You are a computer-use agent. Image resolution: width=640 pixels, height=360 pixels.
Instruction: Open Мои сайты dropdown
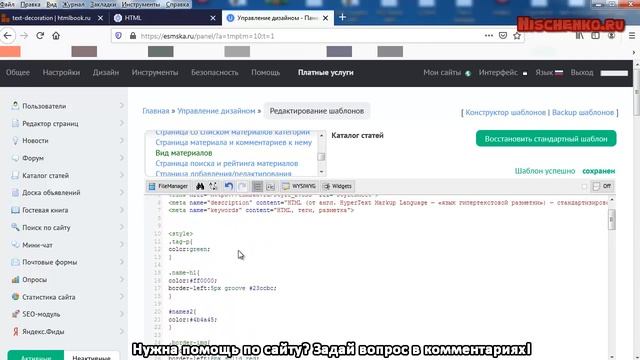[447, 73]
